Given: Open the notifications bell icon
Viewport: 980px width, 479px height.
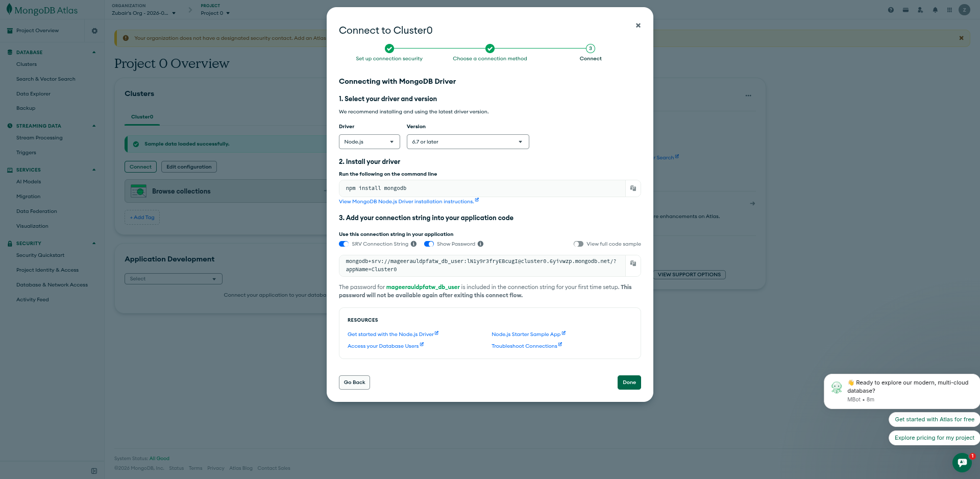Looking at the screenshot, I should [935, 10].
